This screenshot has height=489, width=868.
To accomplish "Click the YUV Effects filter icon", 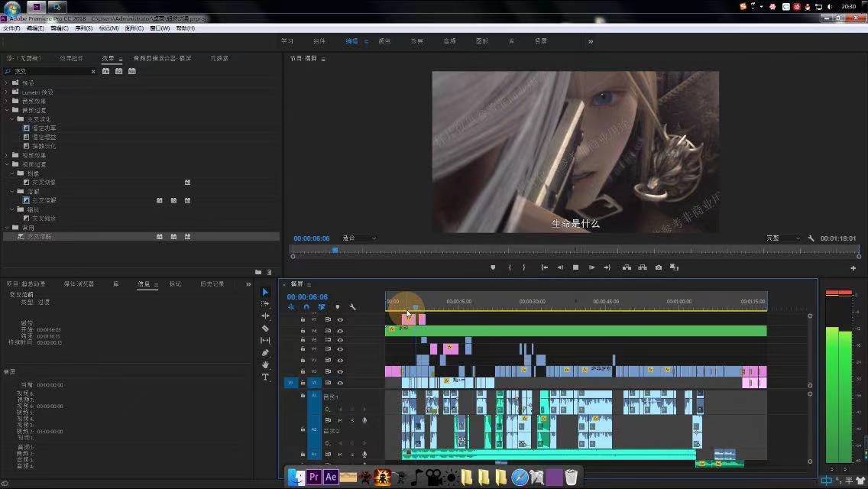I will click(132, 71).
